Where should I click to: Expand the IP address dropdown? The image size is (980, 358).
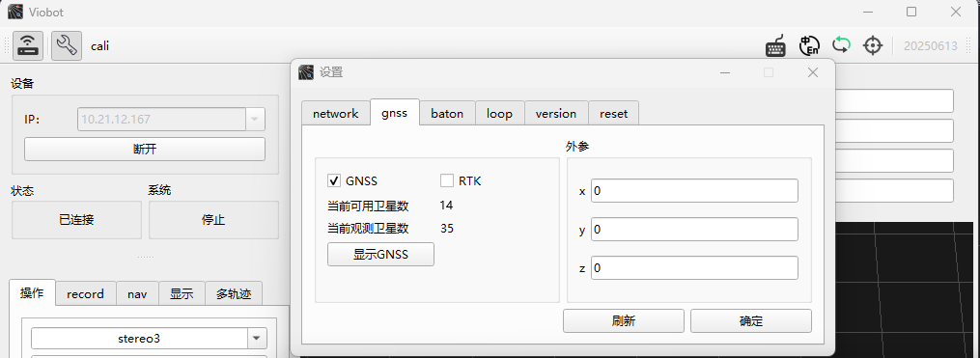[x=255, y=120]
